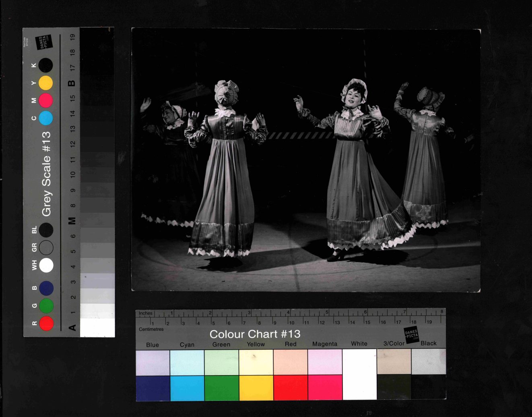Click the pale pink patch under Magenta label
This screenshot has height=417, width=532.
pyautogui.click(x=325, y=362)
